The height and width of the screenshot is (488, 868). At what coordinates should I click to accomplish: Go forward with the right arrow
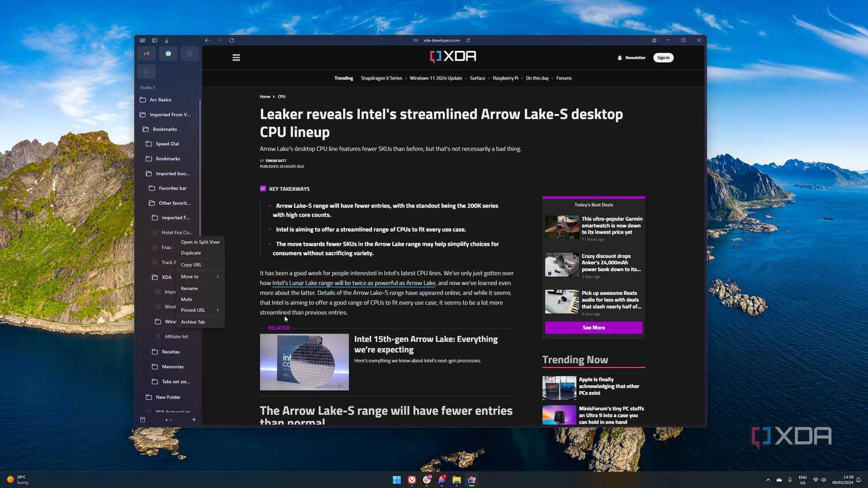point(219,40)
